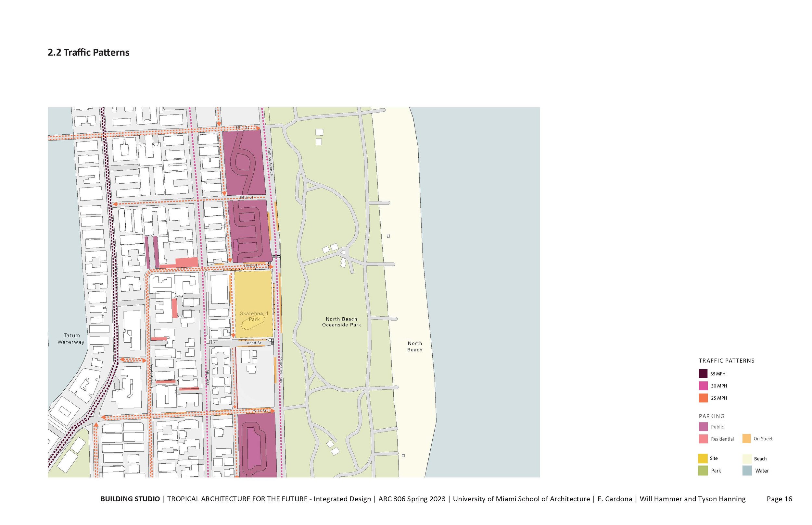This screenshot has height=525, width=812.
Task: Click the TRAFFIC PATTERNS legend title
Action: point(726,361)
